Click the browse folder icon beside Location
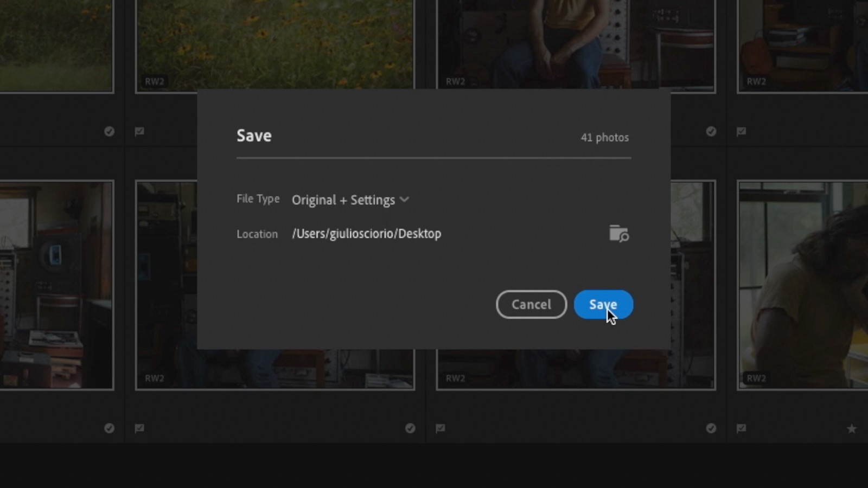868x488 pixels. tap(618, 234)
